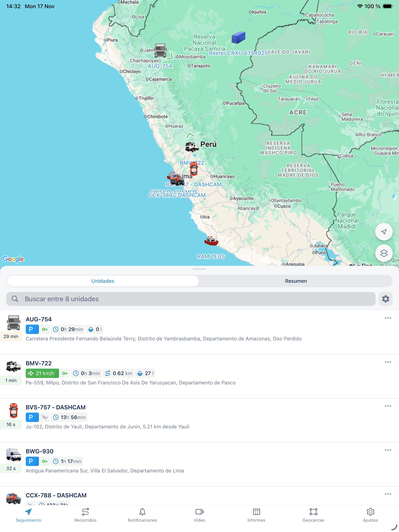The image size is (399, 532).
Task: Tap BVS-757 ignition off key icon
Action: (45, 417)
